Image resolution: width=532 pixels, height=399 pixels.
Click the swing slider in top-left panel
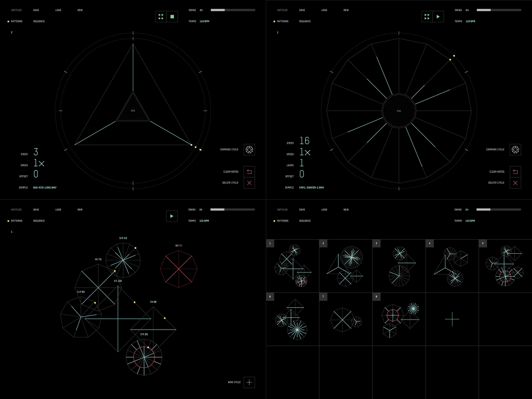tap(233, 10)
